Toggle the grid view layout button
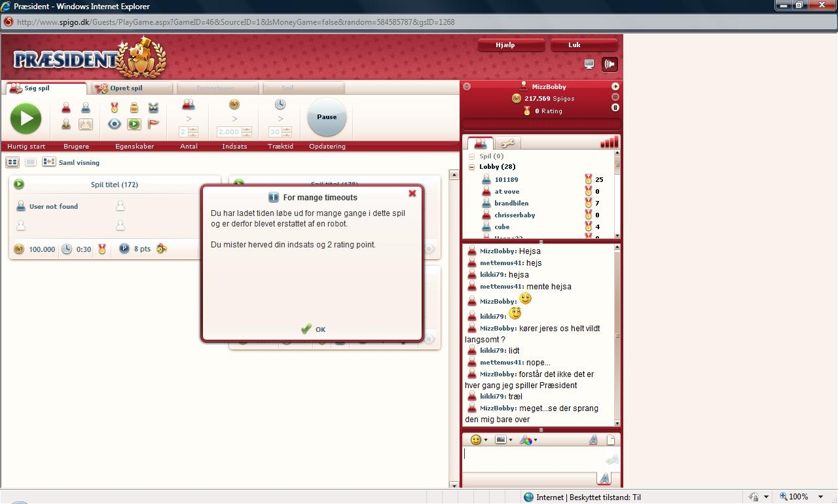 coord(12,162)
